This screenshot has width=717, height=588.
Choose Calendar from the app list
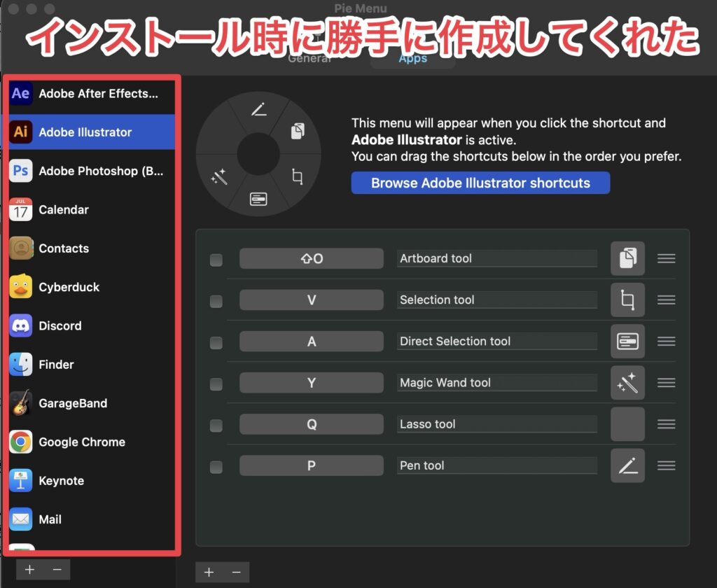pos(92,210)
